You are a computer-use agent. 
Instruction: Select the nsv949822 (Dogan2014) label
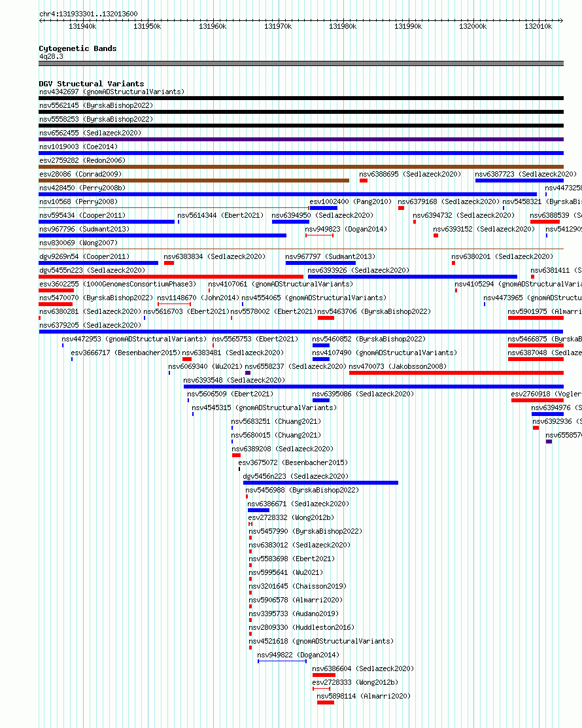coord(298,655)
